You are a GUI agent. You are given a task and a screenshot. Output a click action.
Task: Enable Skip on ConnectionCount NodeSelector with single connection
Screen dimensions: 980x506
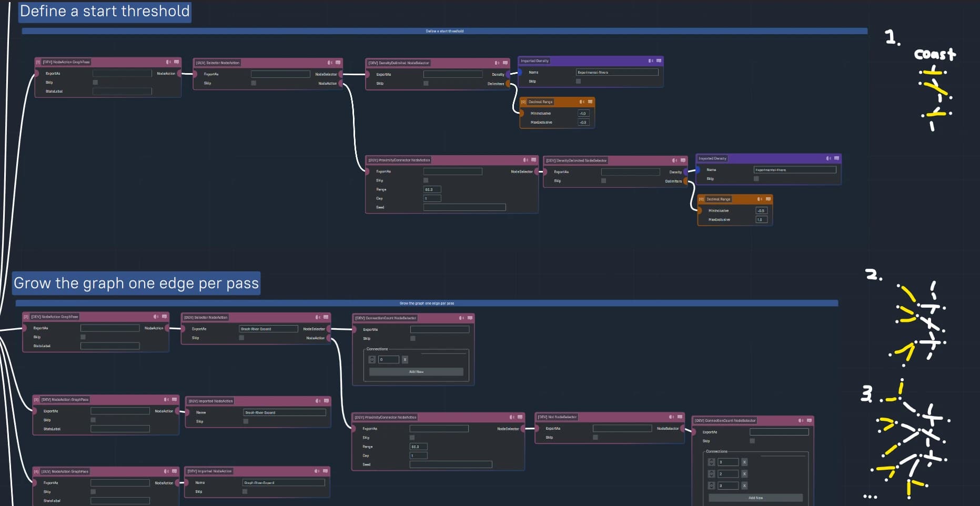[412, 338]
